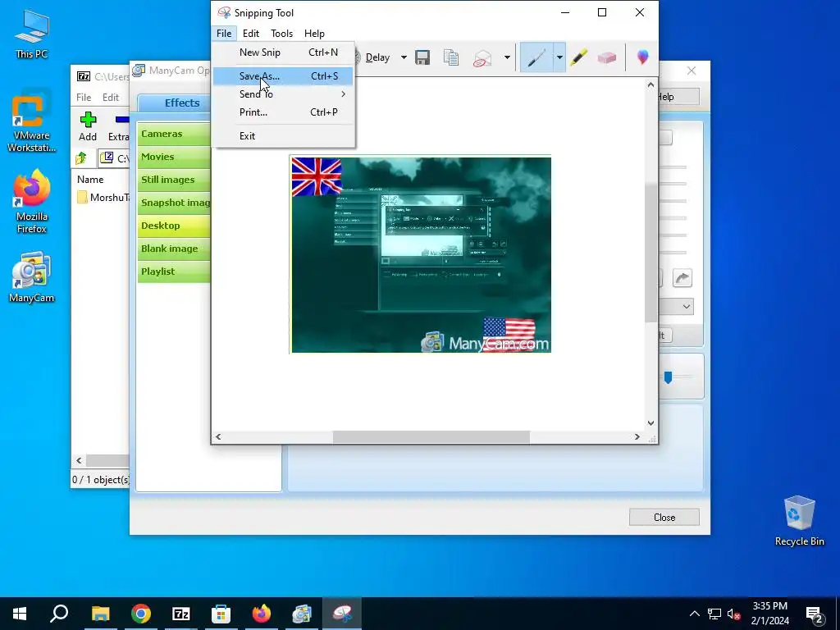Expand the Send Snip dropdown arrow
Screen dimensions: 840x630
coord(507,57)
